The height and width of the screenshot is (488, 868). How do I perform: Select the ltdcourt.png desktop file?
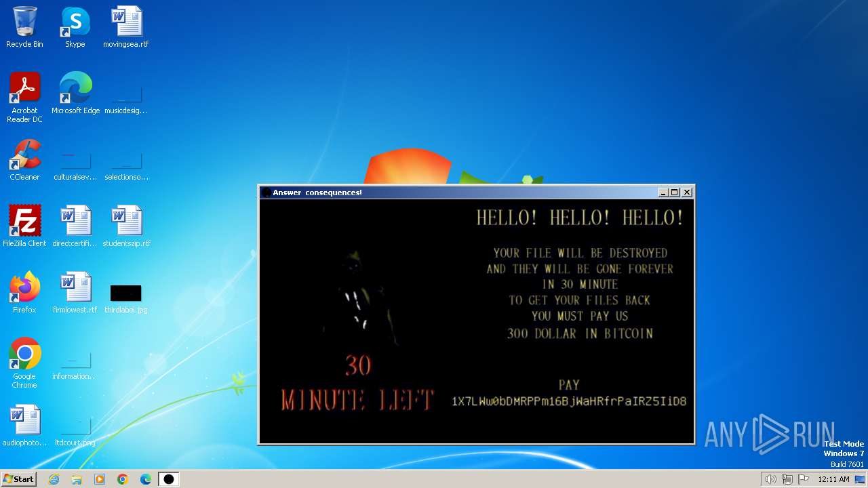(75, 431)
